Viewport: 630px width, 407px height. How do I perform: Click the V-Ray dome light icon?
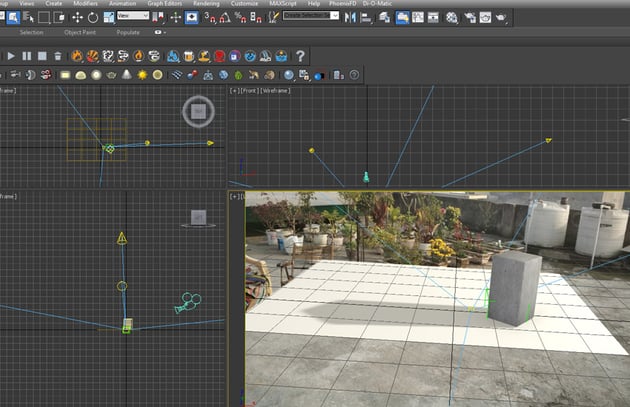pyautogui.click(x=81, y=75)
